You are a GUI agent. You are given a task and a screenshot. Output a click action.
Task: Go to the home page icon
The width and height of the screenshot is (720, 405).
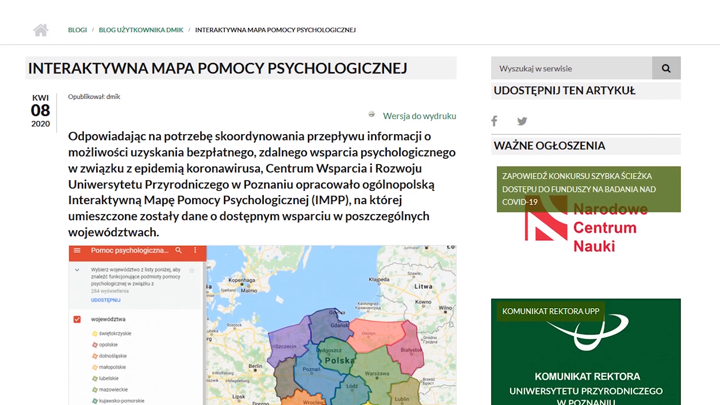pos(40,30)
